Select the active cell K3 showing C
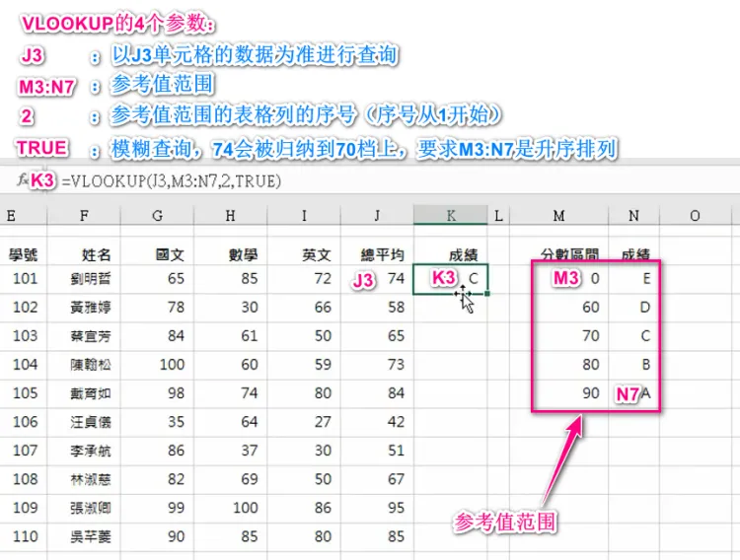Image resolution: width=740 pixels, height=560 pixels. (450, 279)
